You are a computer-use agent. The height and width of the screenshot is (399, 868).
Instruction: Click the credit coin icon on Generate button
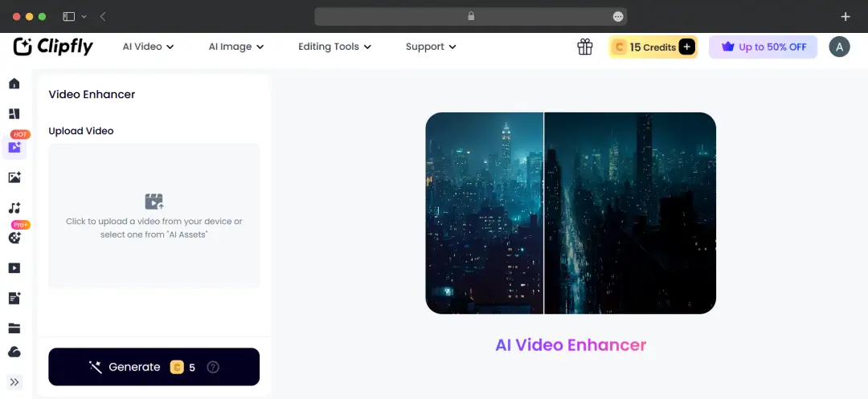pyautogui.click(x=177, y=367)
